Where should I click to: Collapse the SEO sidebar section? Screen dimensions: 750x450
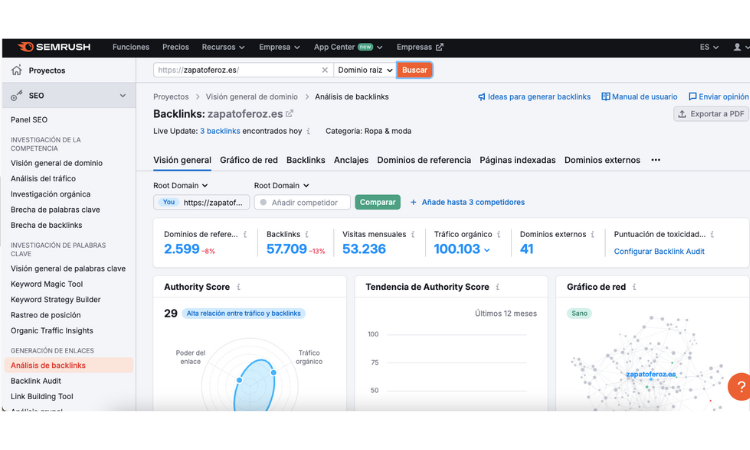tap(122, 96)
